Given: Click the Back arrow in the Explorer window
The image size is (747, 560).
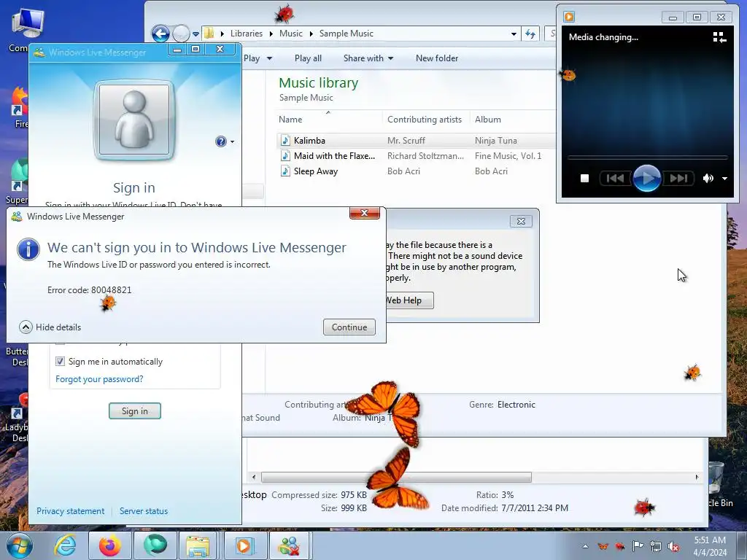Looking at the screenshot, I should (160, 34).
